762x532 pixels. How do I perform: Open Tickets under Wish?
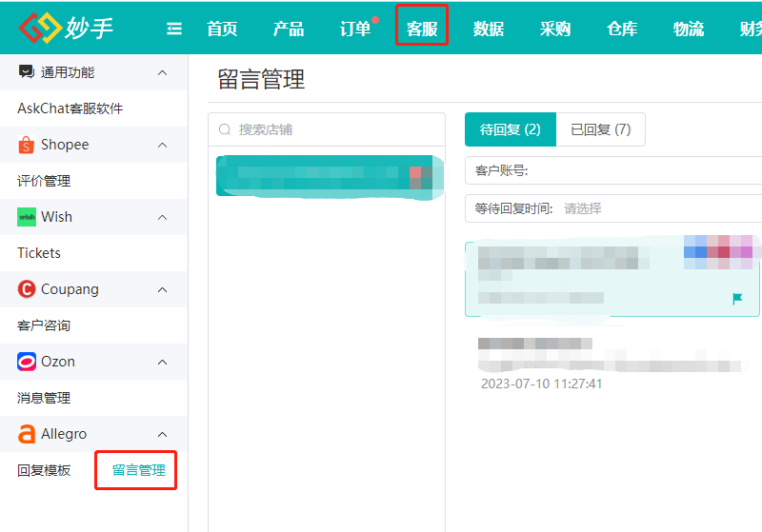39,253
